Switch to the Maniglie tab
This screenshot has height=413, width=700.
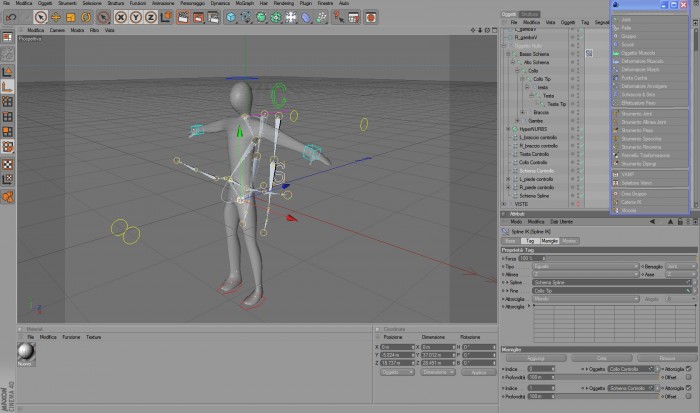(x=550, y=241)
